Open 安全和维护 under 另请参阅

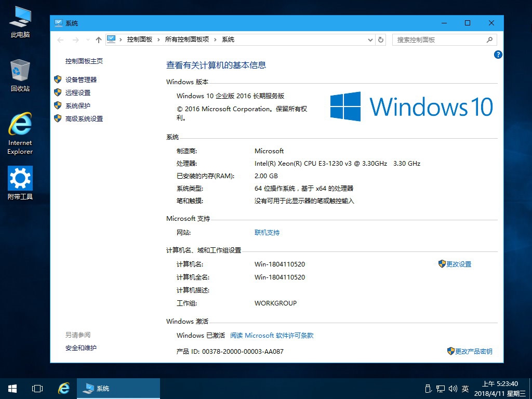click(81, 348)
